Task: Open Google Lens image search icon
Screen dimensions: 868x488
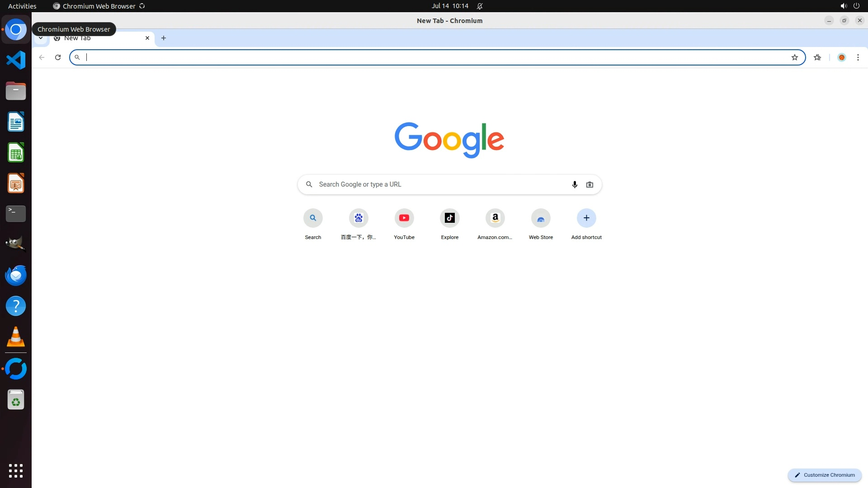Action: point(590,184)
